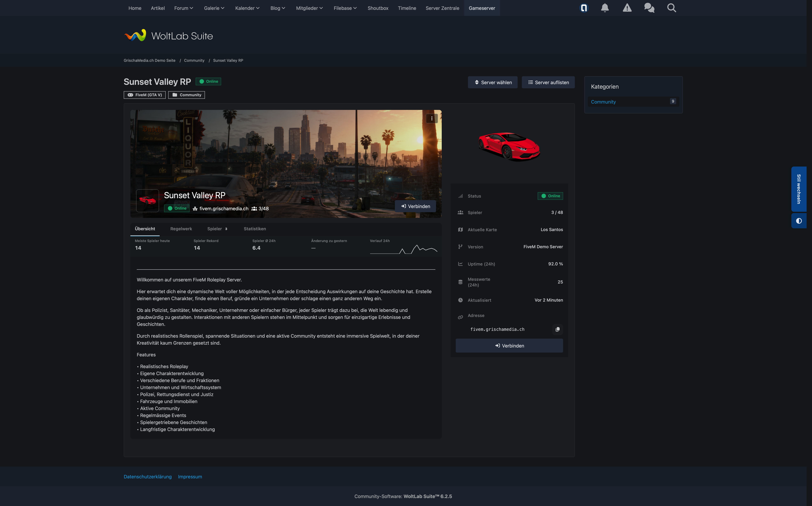
Task: Click the WoltLab Suite logo
Action: 168,35
